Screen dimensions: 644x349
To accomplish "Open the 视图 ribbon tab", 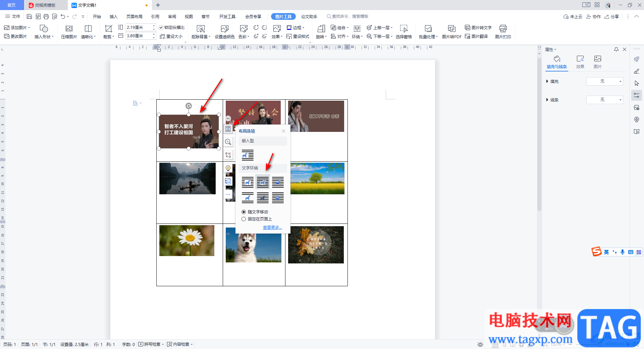I will click(189, 16).
